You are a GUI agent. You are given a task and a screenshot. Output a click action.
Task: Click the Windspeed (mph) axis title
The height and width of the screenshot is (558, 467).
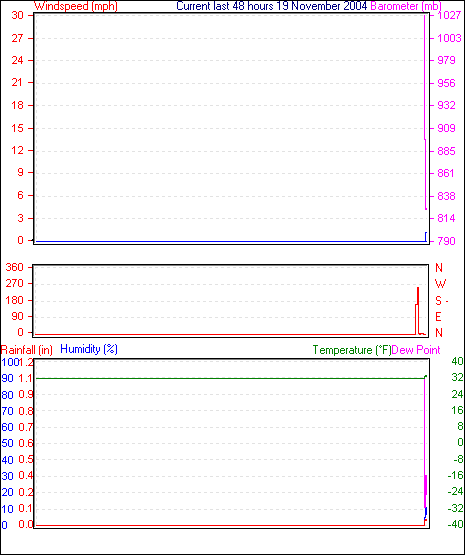pyautogui.click(x=75, y=6)
